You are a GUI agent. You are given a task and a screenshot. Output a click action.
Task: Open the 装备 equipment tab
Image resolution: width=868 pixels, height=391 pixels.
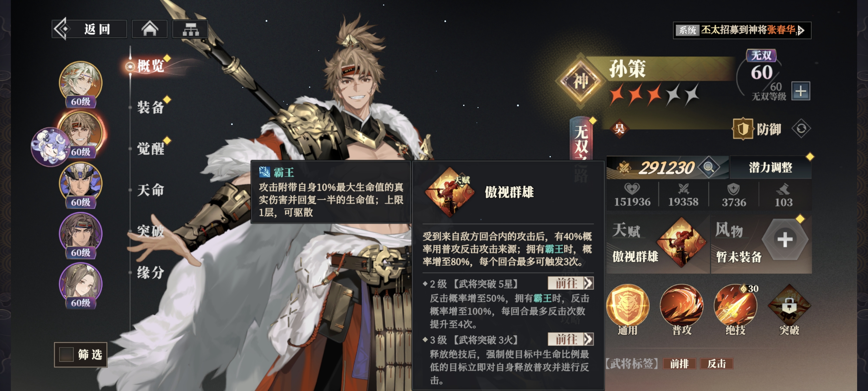click(x=151, y=107)
